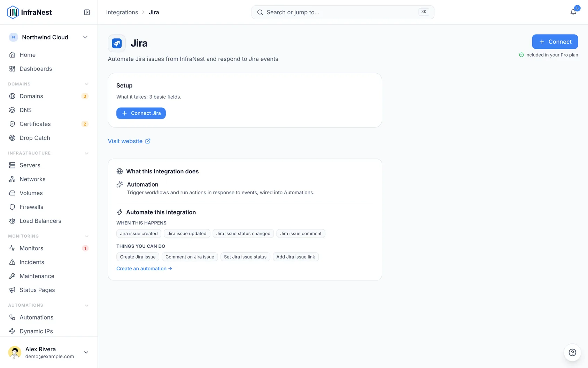Open the Servers page
588x368 pixels.
[x=49, y=165]
